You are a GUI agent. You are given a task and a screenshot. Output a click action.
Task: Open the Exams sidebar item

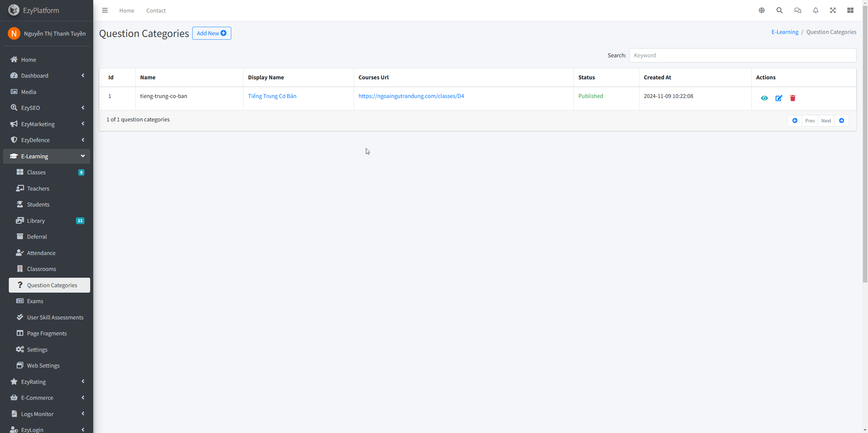(35, 301)
